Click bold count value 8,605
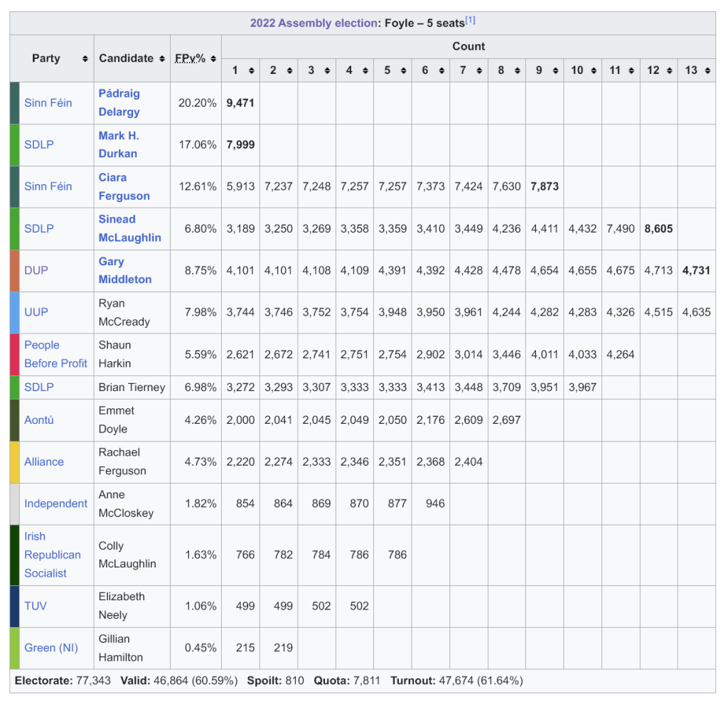The width and height of the screenshot is (728, 704). tap(659, 229)
